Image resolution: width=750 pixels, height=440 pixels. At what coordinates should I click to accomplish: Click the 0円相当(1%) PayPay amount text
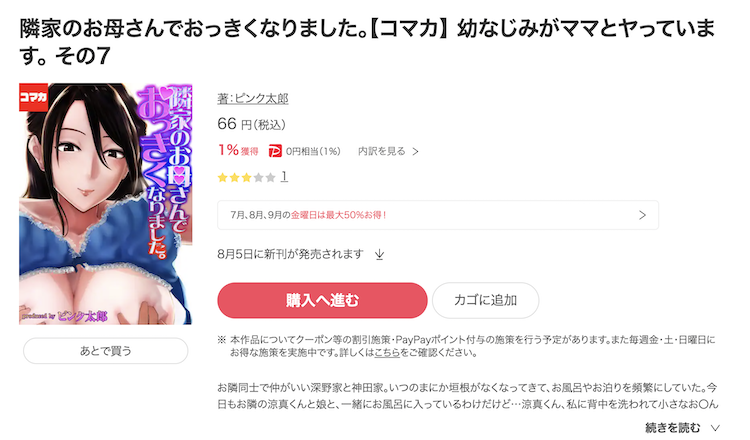coord(313,152)
